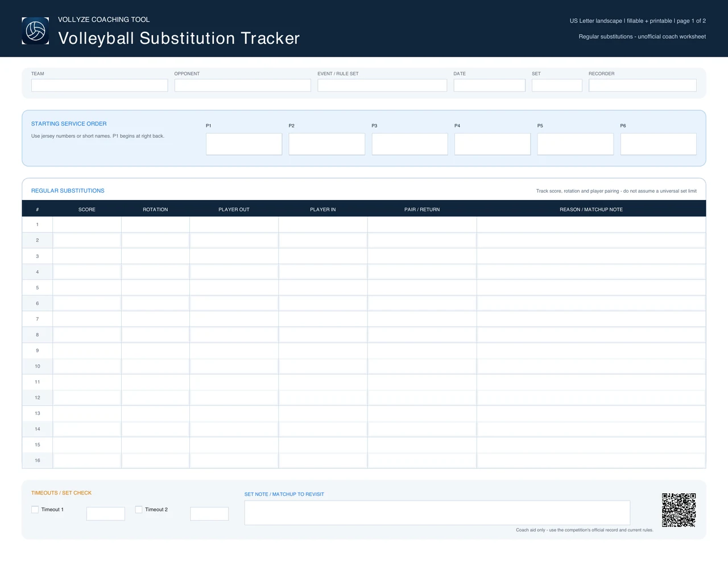Click the Player In cell in row 4
The width and height of the screenshot is (728, 562).
coord(323,272)
